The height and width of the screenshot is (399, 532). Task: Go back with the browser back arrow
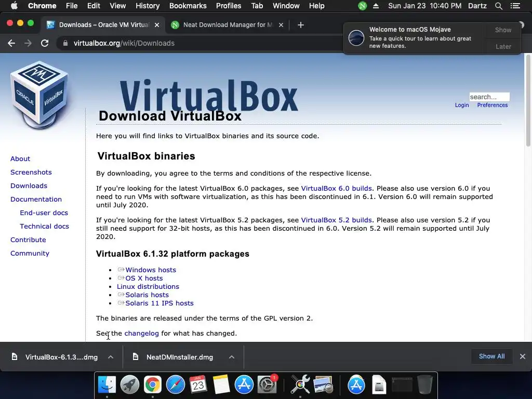(11, 43)
